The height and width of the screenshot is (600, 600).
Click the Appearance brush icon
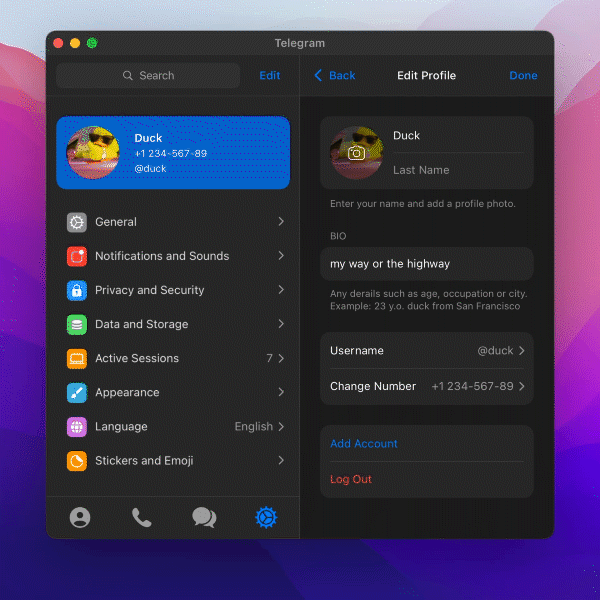77,393
